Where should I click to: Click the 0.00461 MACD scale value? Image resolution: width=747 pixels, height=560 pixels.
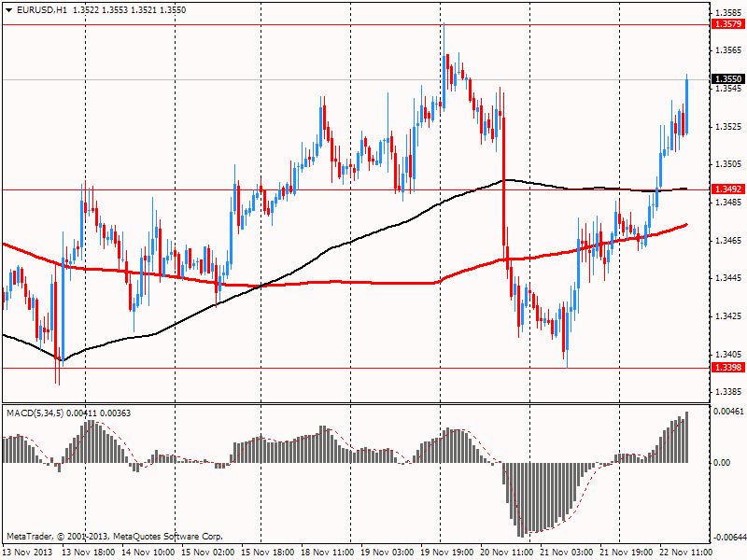727,412
